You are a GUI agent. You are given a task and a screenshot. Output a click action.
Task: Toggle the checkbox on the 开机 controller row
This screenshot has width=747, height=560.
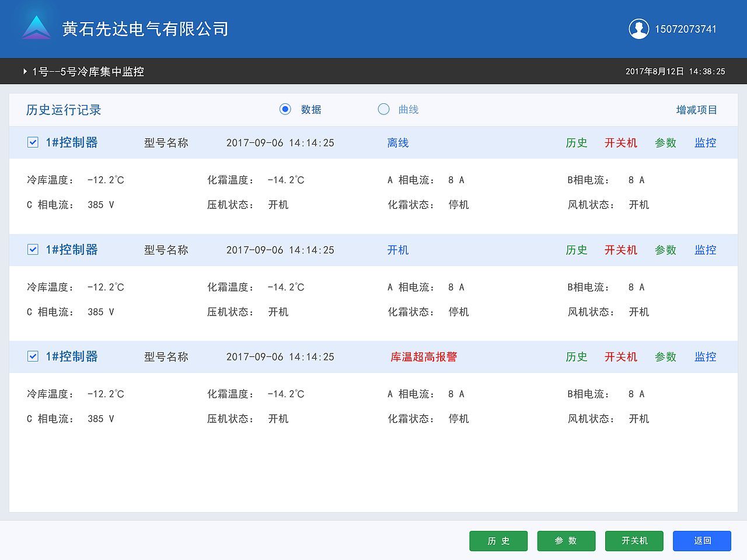pyautogui.click(x=33, y=249)
